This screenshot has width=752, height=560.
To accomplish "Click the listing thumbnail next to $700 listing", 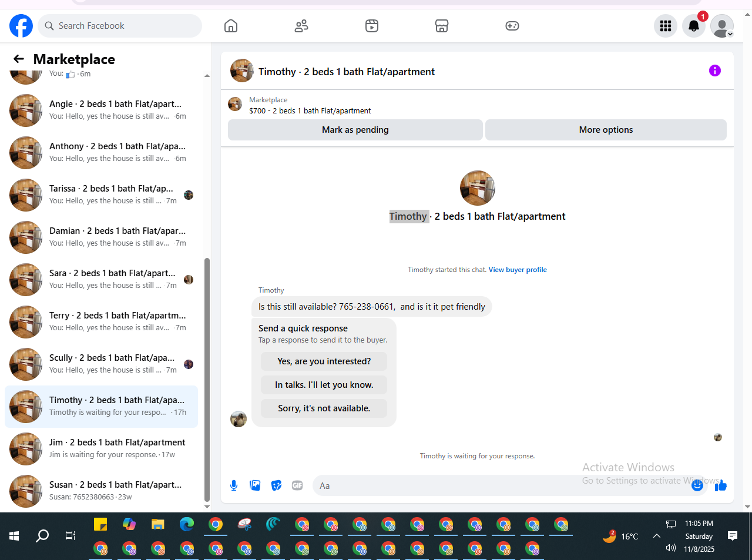I will click(x=235, y=105).
